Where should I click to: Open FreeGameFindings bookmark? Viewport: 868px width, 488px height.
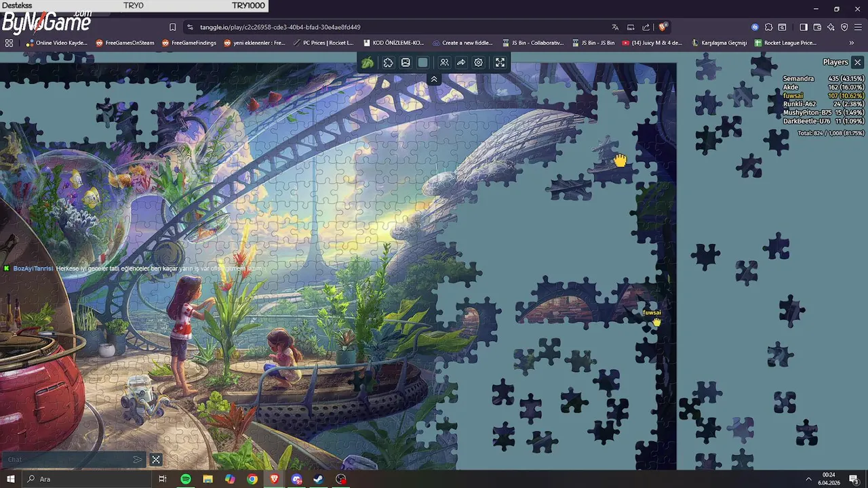click(x=190, y=43)
